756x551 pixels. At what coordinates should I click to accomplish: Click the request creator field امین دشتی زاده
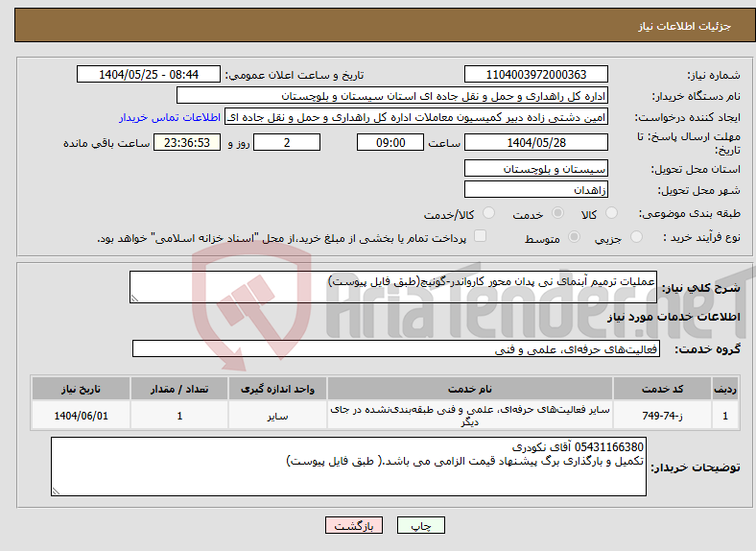pos(416,117)
